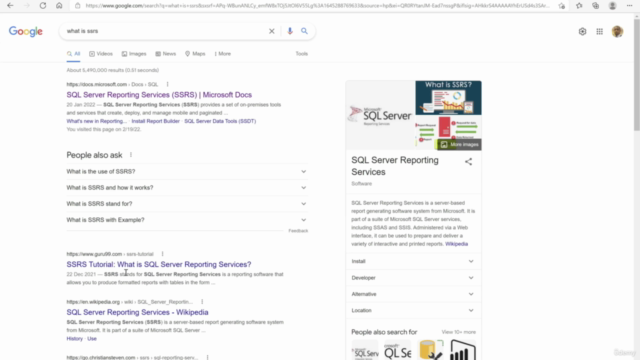The height and width of the screenshot is (360, 640).
Task: Open the browser home page icon
Action: point(59,6)
